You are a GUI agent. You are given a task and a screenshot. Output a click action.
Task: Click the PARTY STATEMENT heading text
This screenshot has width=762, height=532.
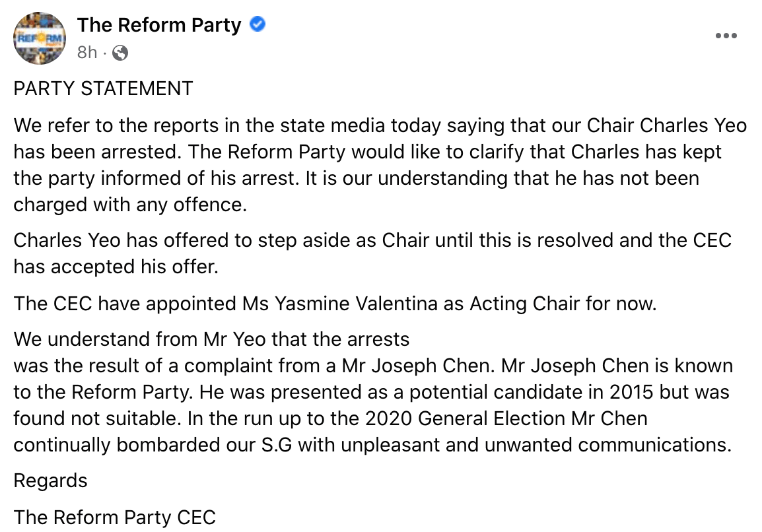tap(103, 88)
